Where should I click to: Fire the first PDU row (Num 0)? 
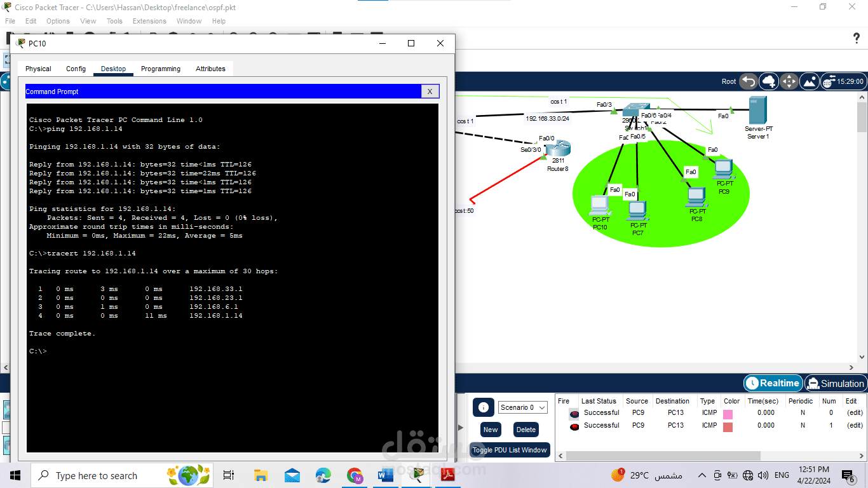(x=574, y=414)
